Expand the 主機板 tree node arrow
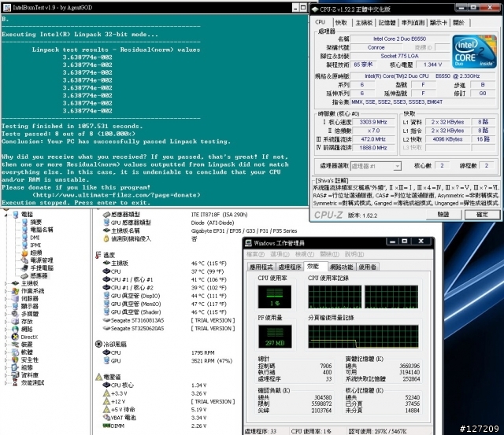Screen dimensions: 504x435 (x=6, y=283)
